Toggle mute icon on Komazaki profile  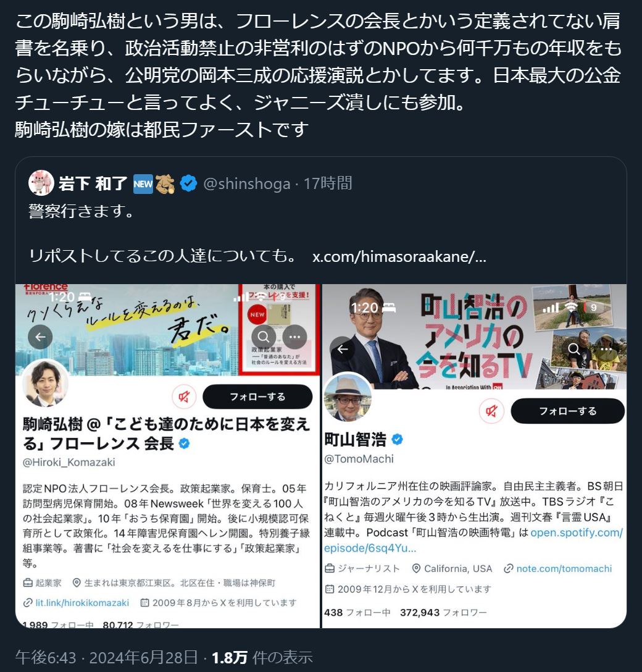tap(184, 397)
